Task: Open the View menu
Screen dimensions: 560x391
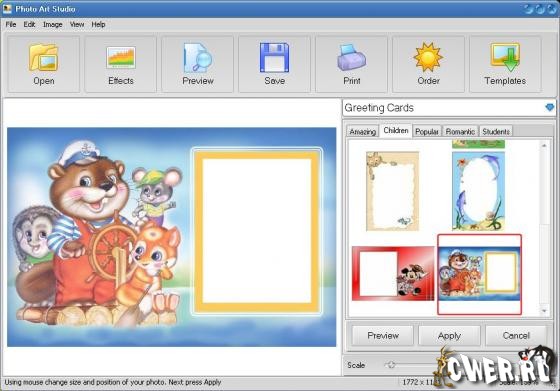Action: (x=77, y=24)
